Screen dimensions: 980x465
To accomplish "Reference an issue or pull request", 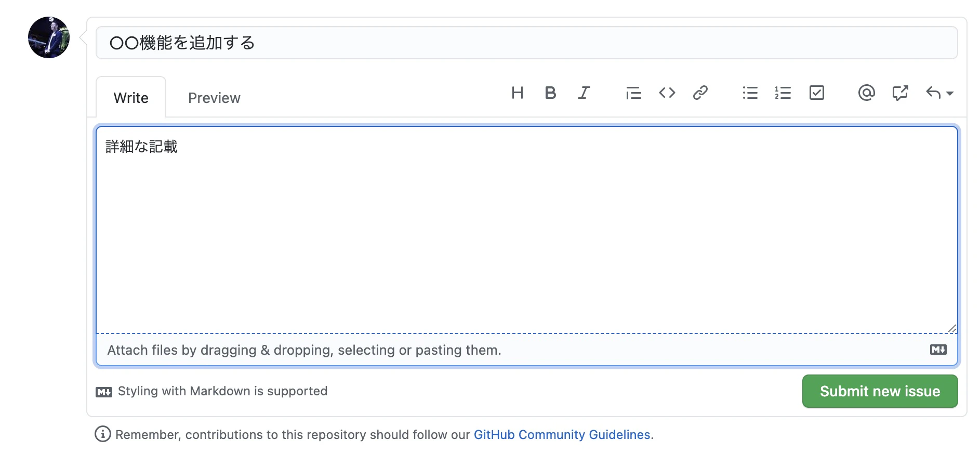I will tap(900, 93).
